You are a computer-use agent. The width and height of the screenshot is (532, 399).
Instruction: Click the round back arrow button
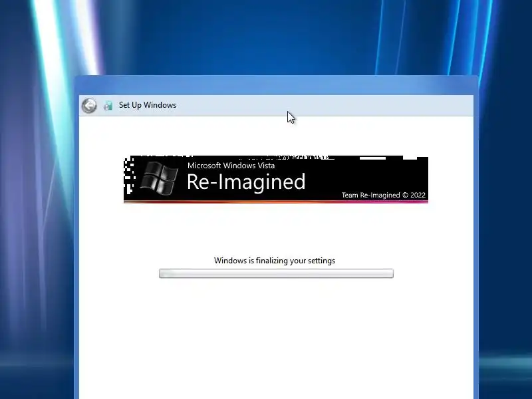[89, 106]
